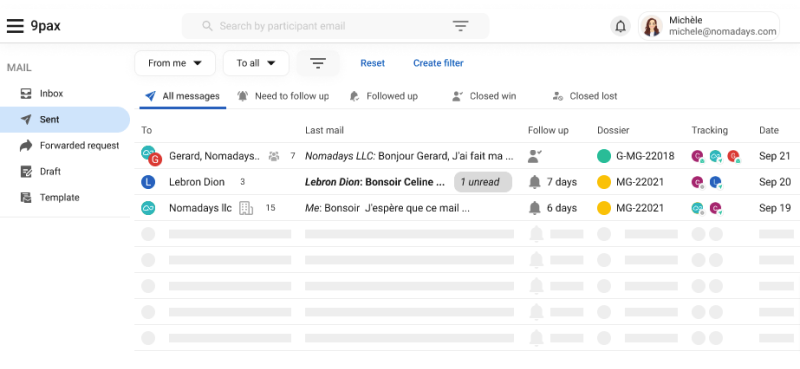Screen dimensions: 800x369
Task: Click the green dossier dot for G-MG-22018
Action: click(x=604, y=156)
